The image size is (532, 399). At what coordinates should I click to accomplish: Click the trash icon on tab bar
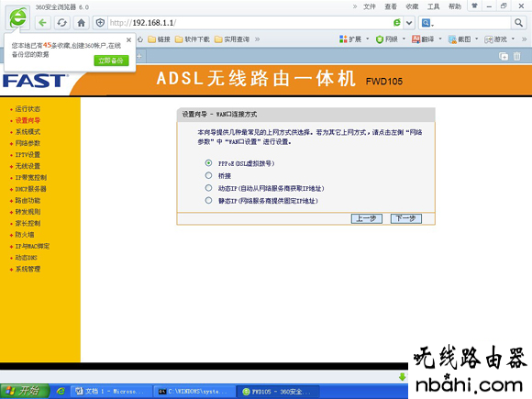point(516,56)
